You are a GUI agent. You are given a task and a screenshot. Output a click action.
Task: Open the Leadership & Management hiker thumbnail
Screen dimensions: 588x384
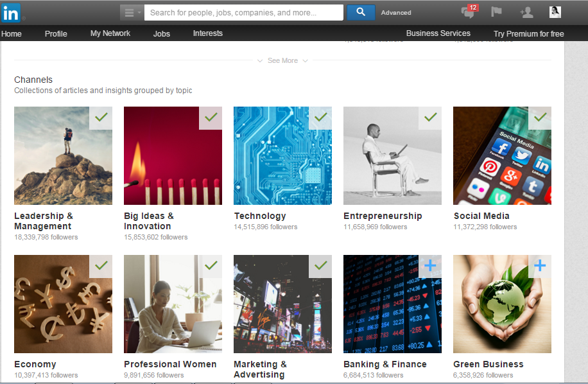click(x=63, y=155)
